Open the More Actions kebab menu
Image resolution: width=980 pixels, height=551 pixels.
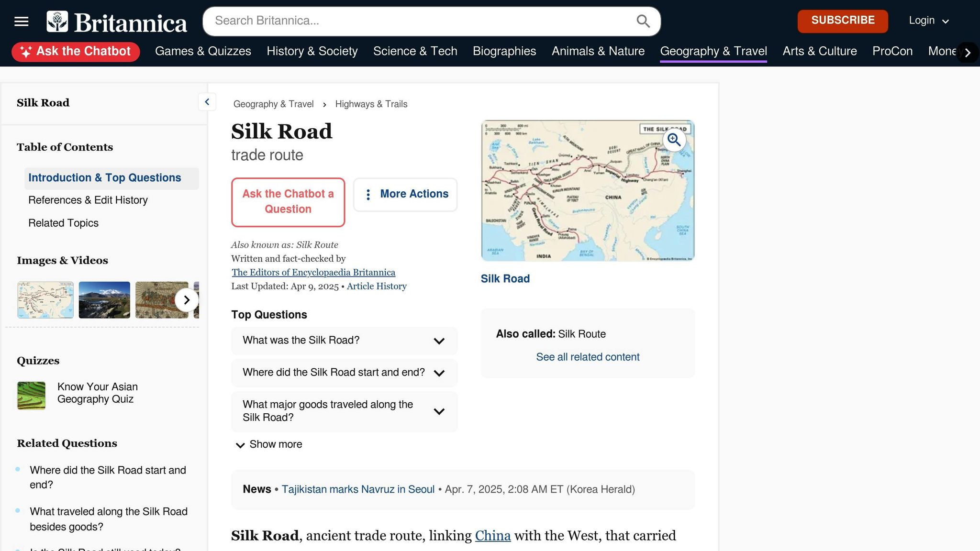[405, 194]
